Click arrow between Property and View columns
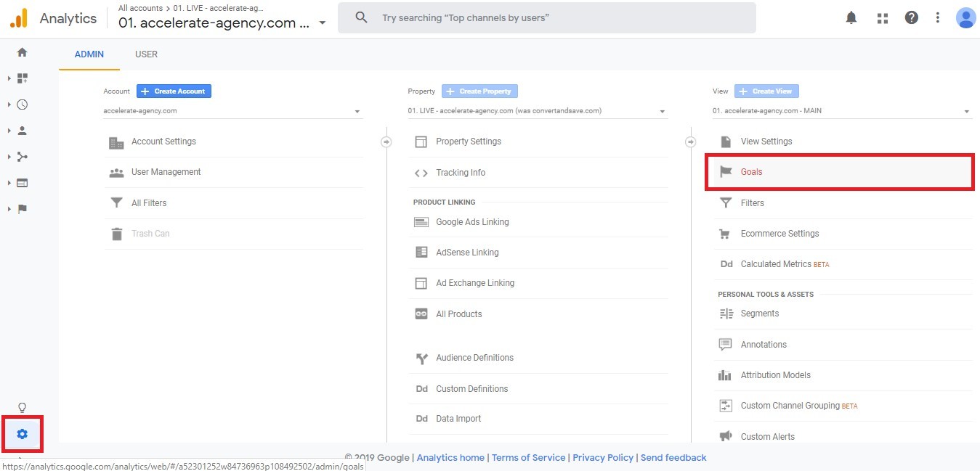 tap(691, 142)
